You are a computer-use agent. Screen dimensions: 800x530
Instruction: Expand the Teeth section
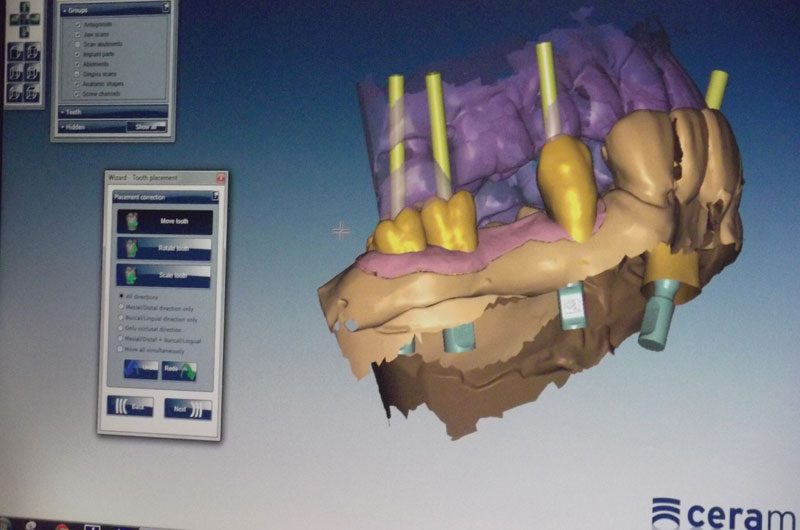click(x=114, y=112)
